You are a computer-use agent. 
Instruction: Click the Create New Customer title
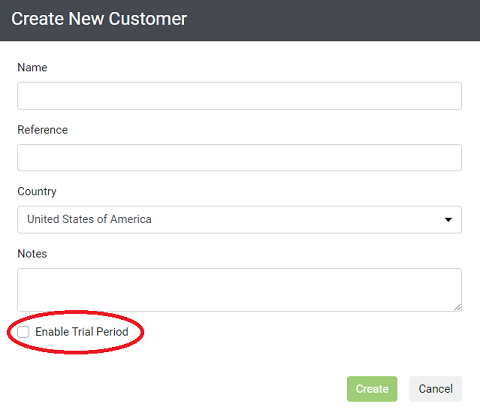point(99,19)
